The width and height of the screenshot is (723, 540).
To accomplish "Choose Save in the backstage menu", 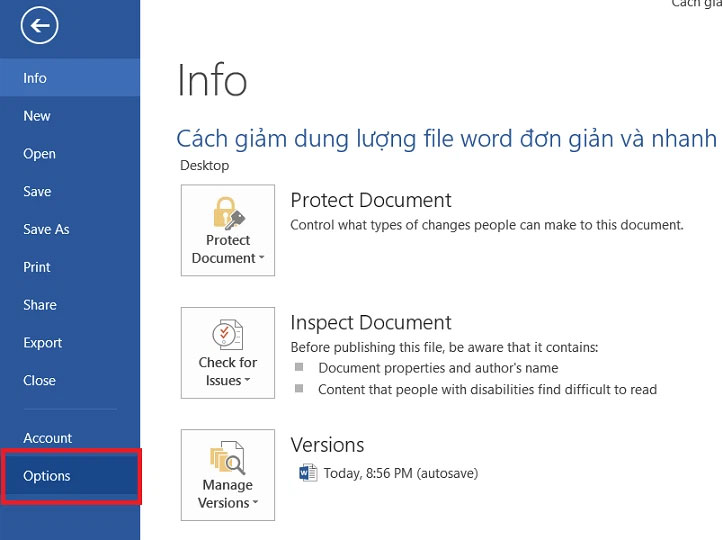I will point(37,192).
